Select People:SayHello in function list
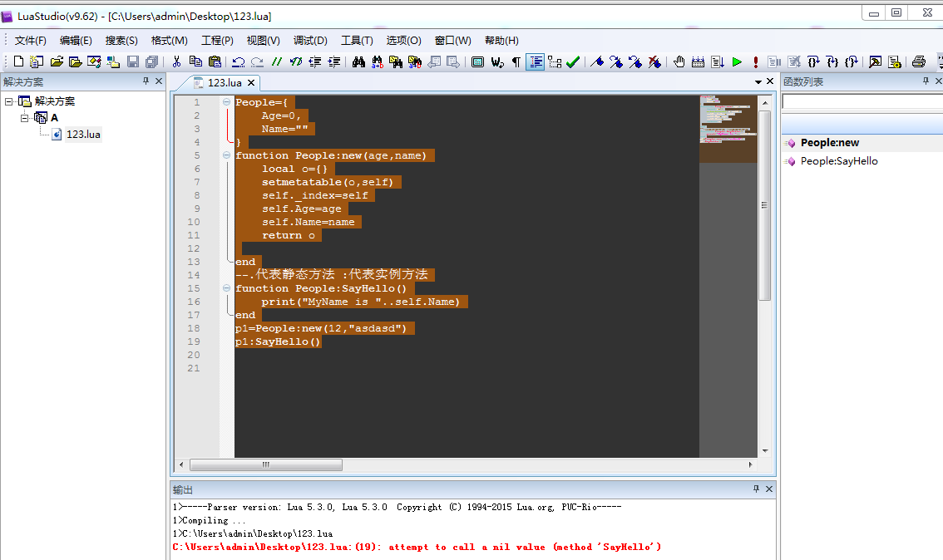This screenshot has height=560, width=943. [839, 161]
